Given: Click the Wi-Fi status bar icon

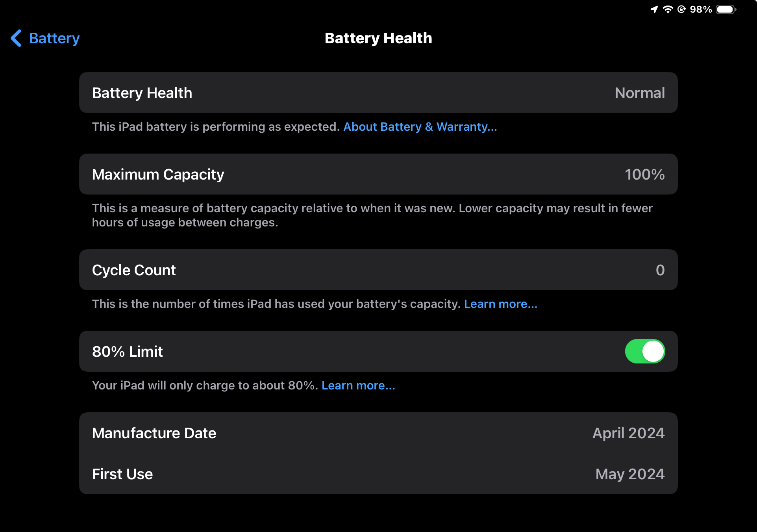Looking at the screenshot, I should tap(668, 9).
